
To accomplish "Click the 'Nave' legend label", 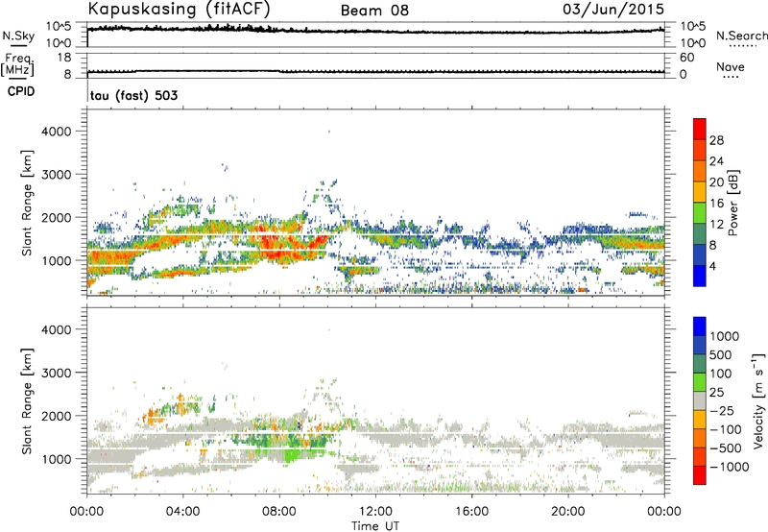I will (x=731, y=66).
